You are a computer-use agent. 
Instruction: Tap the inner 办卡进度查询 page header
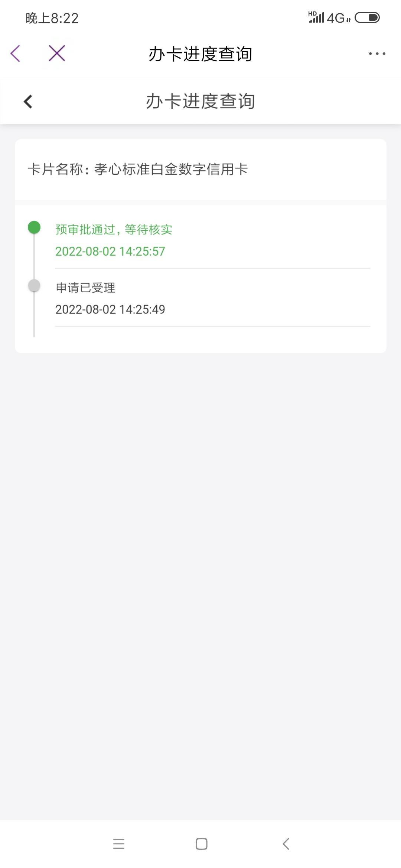[200, 101]
